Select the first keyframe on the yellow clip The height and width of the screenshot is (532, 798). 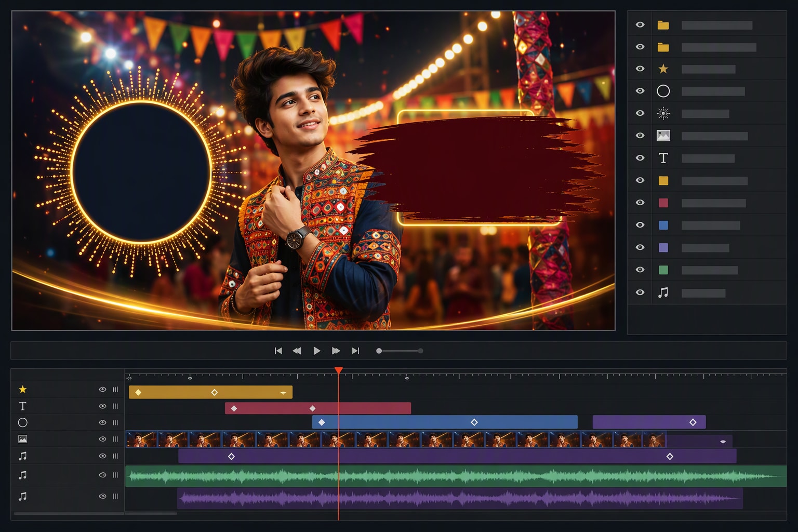(x=138, y=392)
